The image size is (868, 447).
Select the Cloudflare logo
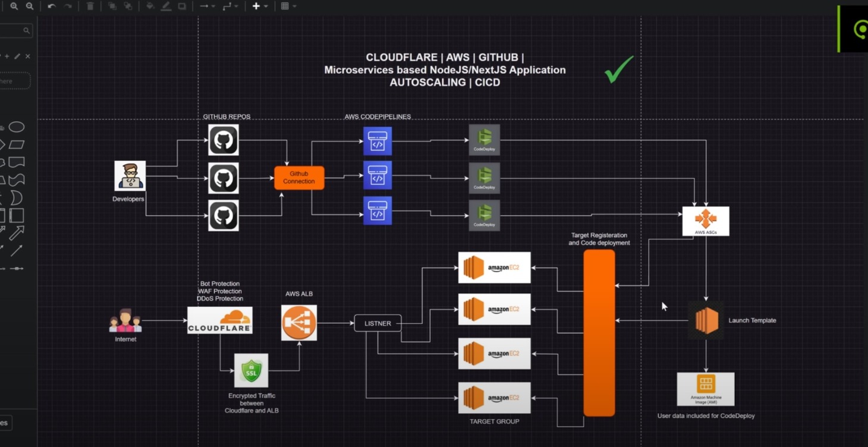point(220,320)
